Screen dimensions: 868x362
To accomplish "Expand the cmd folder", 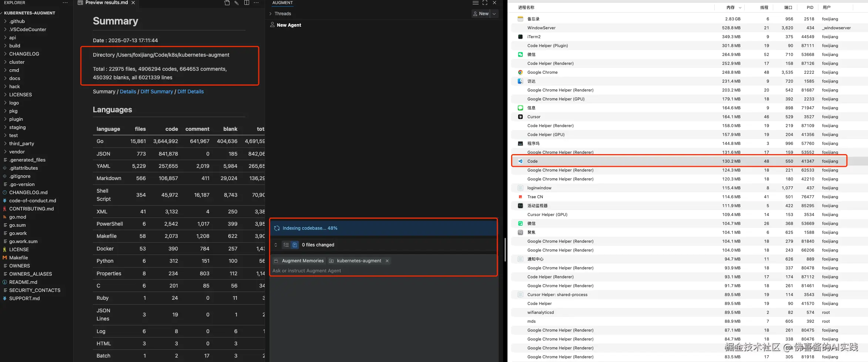I will point(14,70).
